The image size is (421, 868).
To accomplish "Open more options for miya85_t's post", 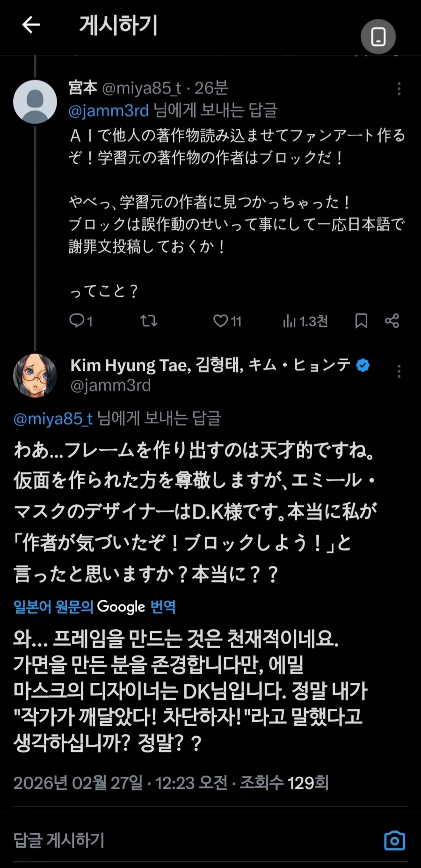I will (x=399, y=88).
